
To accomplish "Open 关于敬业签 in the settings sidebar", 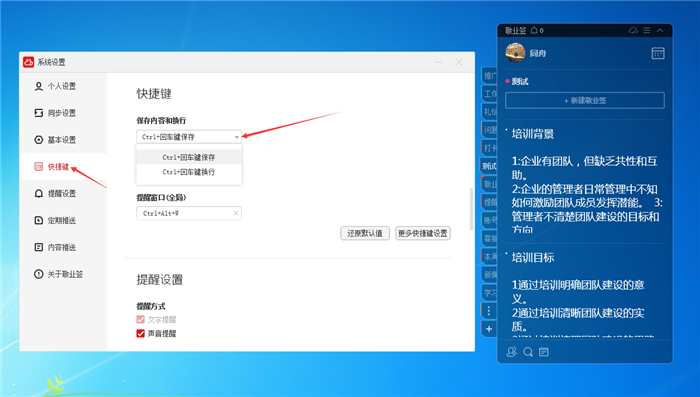I will click(x=63, y=274).
